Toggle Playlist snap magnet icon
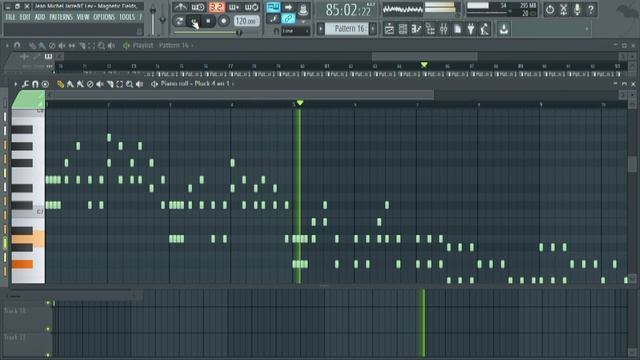640x360 pixels. pos(17,46)
